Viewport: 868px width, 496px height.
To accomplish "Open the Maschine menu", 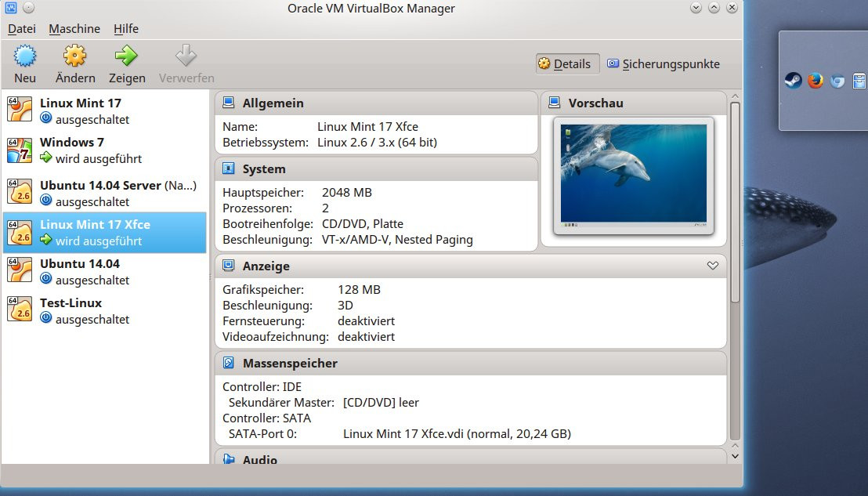I will coord(74,29).
